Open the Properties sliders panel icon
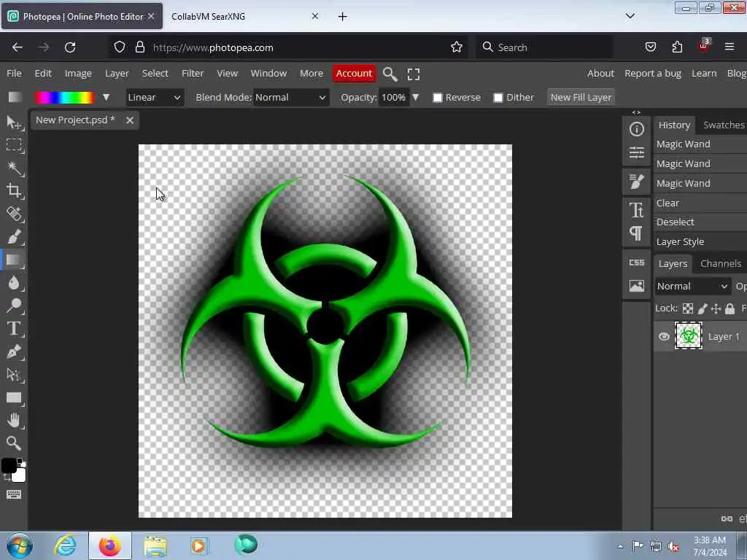The width and height of the screenshot is (747, 560). (x=636, y=152)
